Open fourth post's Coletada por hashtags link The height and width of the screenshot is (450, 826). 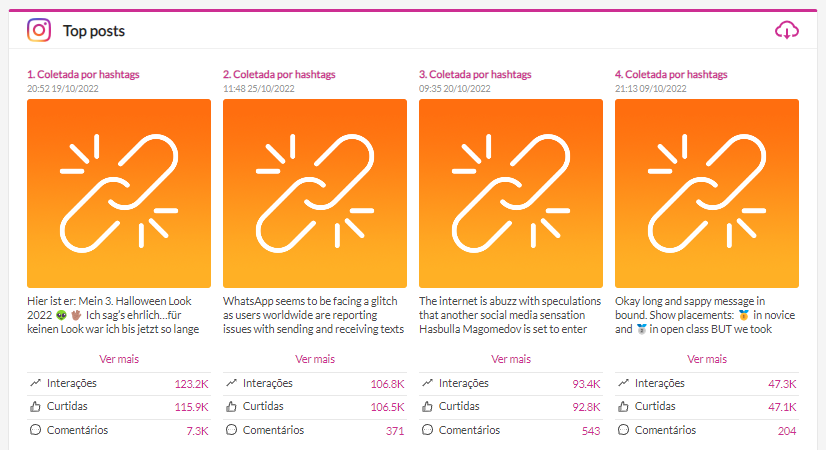point(671,74)
